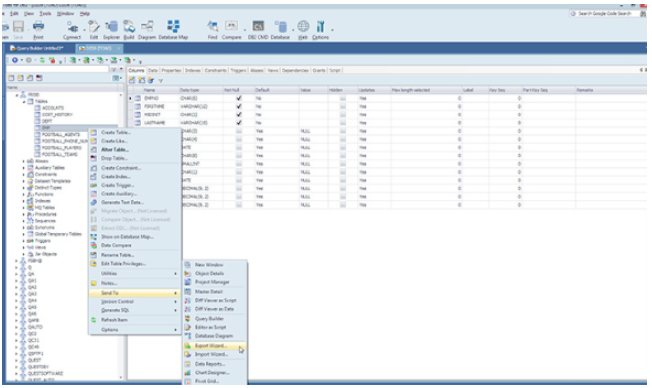Choose Alter Table from context menu
The height and width of the screenshot is (388, 652).
tap(134, 149)
